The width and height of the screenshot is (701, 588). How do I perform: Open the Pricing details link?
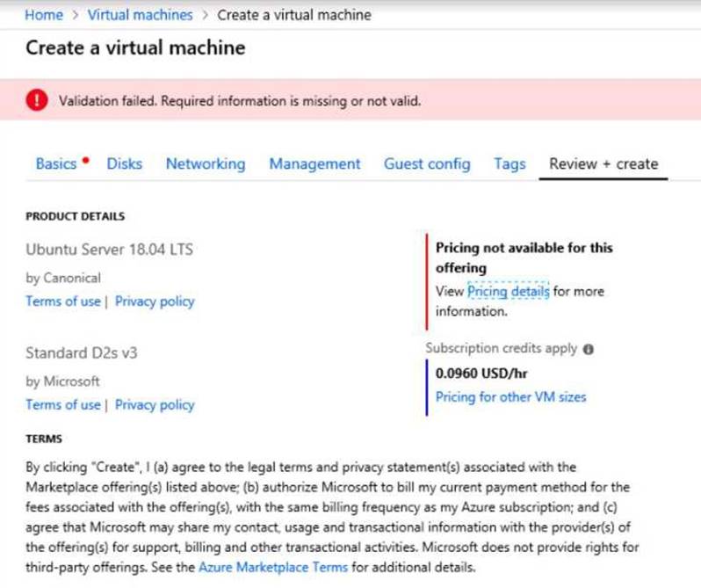pos(509,291)
